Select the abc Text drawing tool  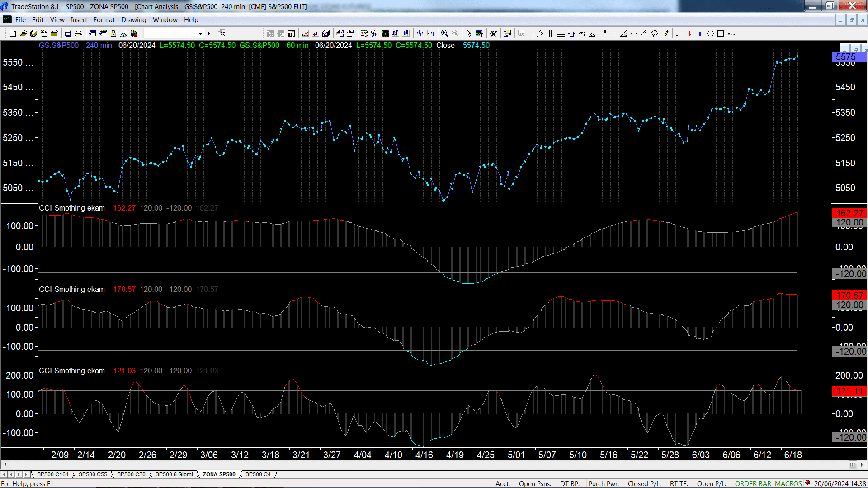(731, 33)
